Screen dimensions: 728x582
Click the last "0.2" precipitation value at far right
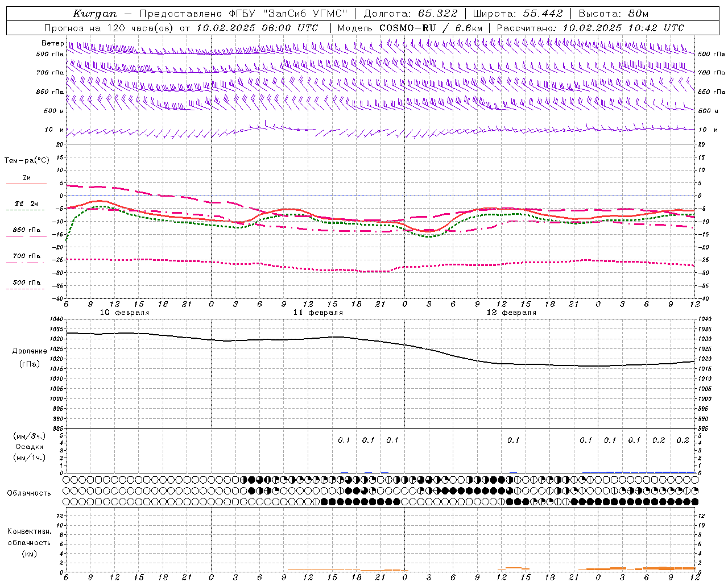pyautogui.click(x=683, y=440)
